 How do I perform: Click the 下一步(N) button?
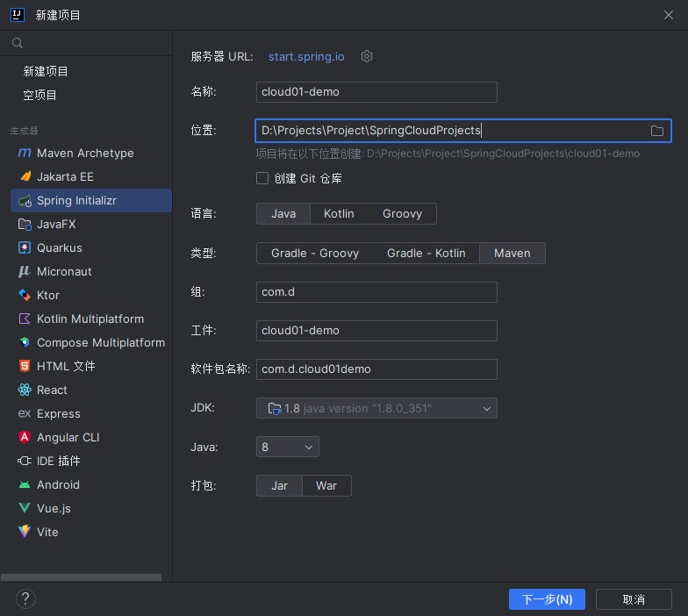pyautogui.click(x=547, y=599)
